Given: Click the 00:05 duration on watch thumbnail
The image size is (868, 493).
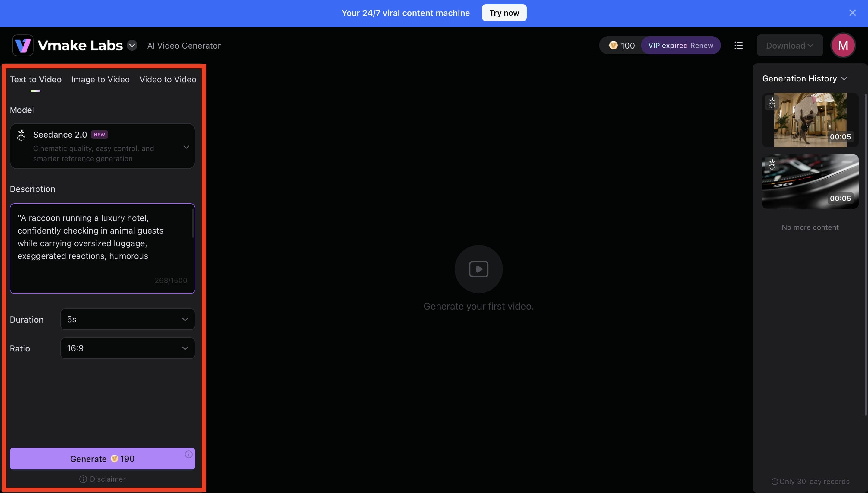Looking at the screenshot, I should [x=840, y=199].
